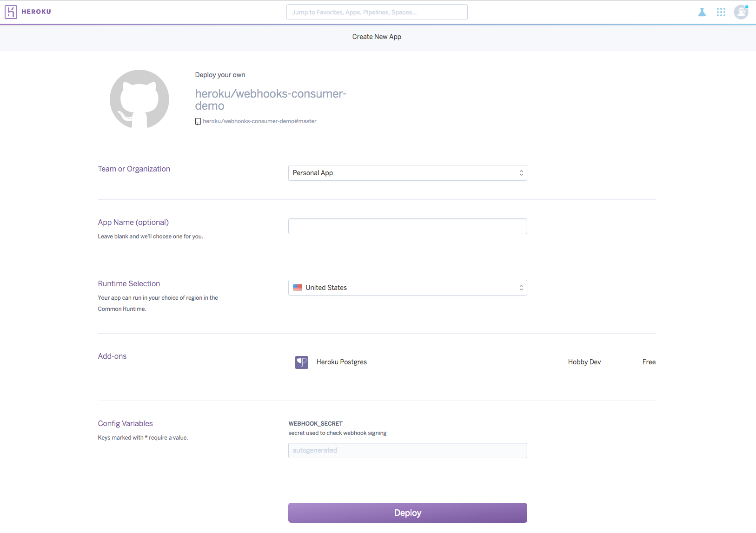Open heroku/webhooks-consumer-demo title link

pyautogui.click(x=271, y=99)
